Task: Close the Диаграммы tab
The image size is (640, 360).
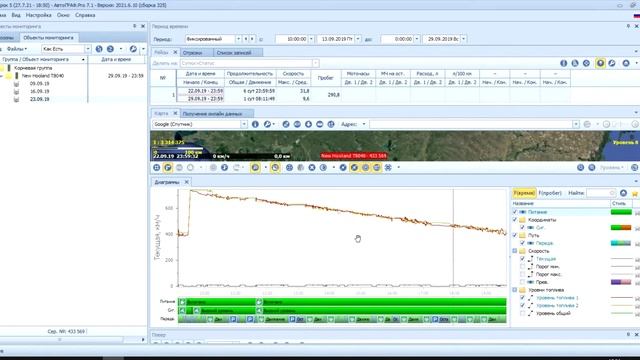Action: point(187,182)
